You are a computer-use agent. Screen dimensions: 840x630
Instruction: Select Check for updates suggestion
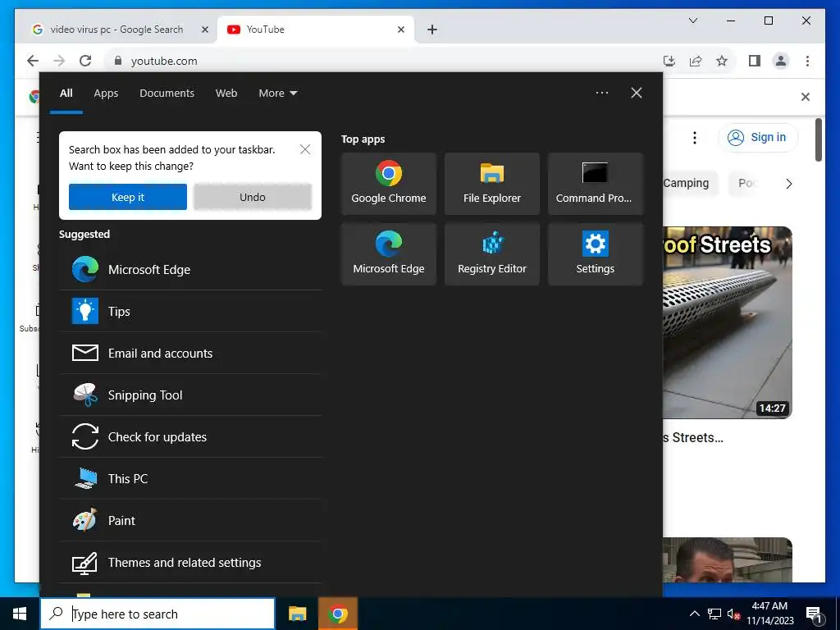[190, 436]
